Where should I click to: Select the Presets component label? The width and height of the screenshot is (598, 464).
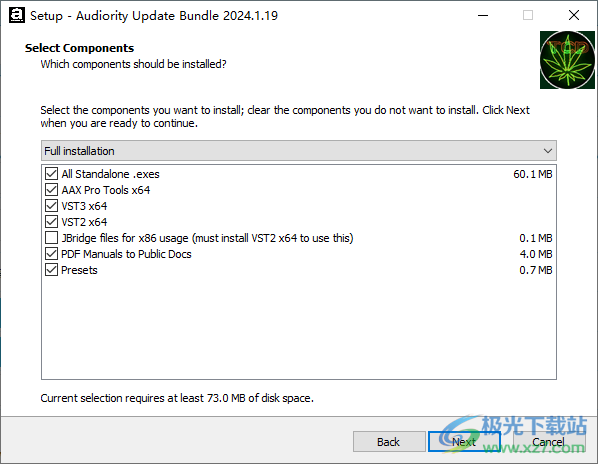(79, 270)
